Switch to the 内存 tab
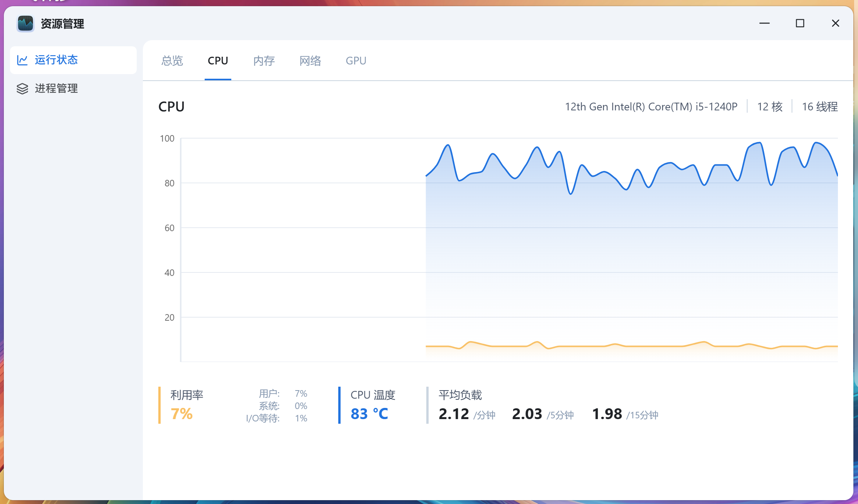Image resolution: width=858 pixels, height=504 pixels. pos(264,61)
